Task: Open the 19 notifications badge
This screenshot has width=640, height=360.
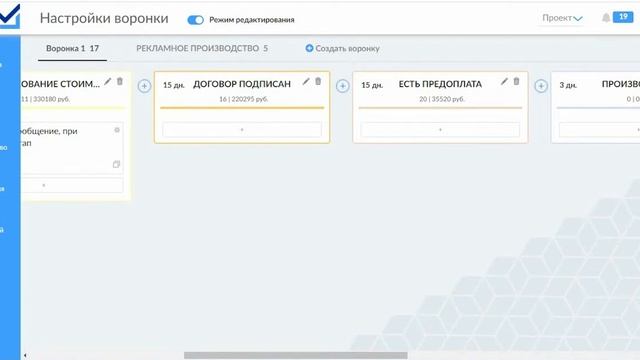Action: [x=623, y=17]
